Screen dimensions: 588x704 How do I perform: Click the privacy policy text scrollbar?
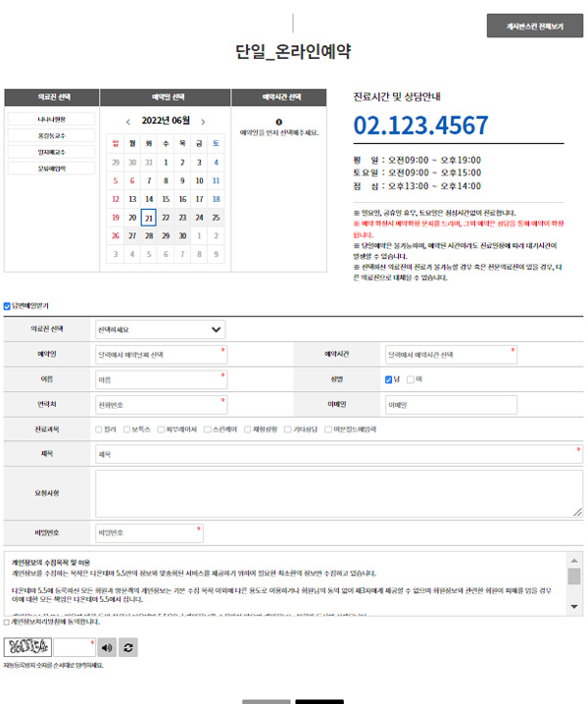click(x=573, y=575)
